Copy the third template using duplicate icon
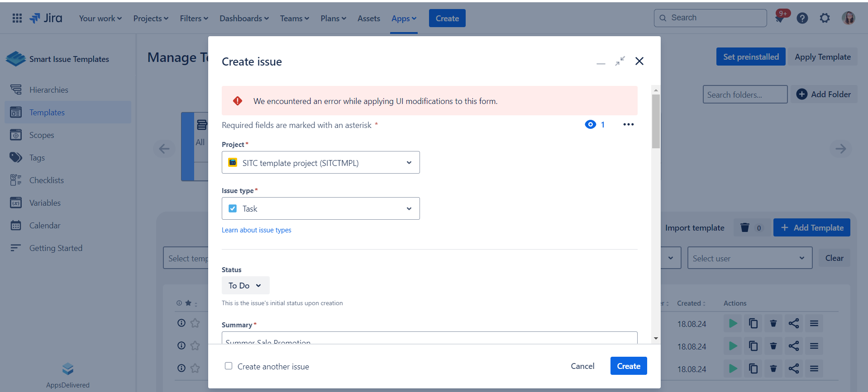Screen dimensions: 868x392 tap(753, 368)
